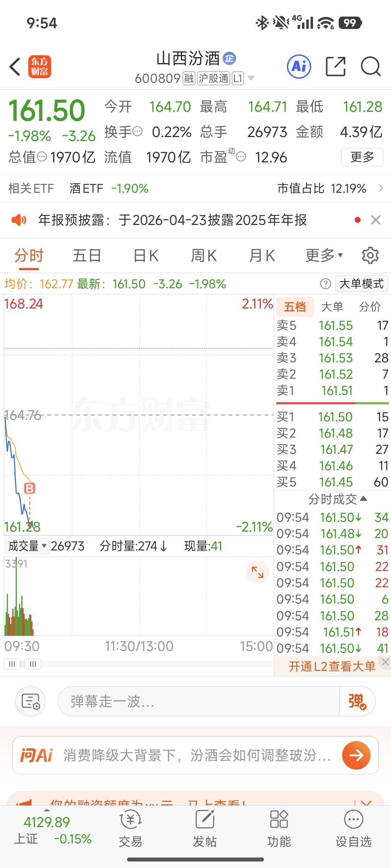Open the 成交量 indicator dropdown
391x868 pixels.
pos(28,546)
